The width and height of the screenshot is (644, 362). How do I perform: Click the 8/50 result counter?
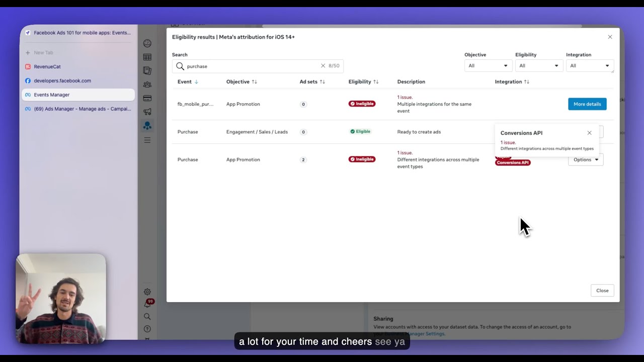click(x=334, y=66)
